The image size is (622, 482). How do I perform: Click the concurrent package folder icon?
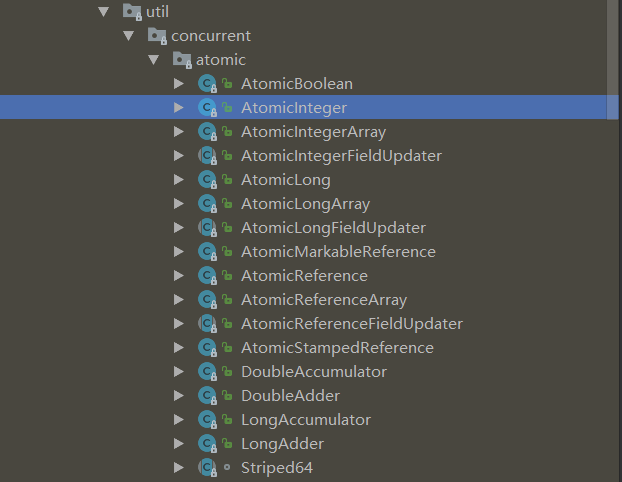158,36
